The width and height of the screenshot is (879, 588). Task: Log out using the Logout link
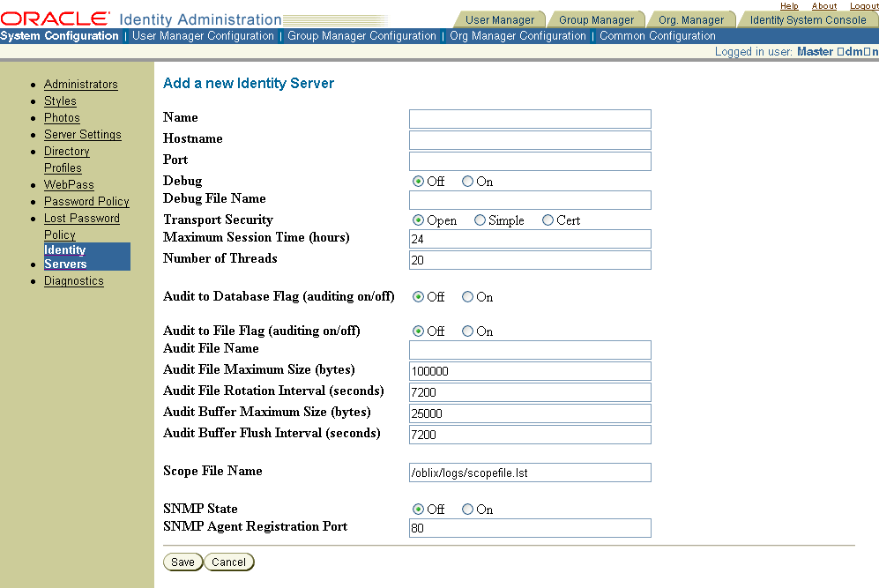pos(864,6)
